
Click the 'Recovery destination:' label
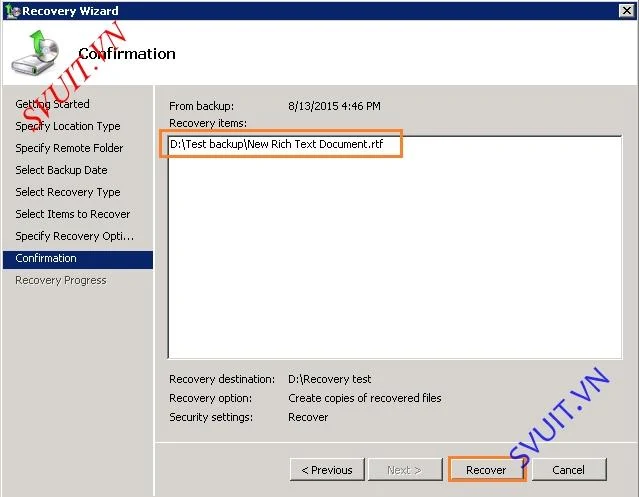click(x=222, y=379)
